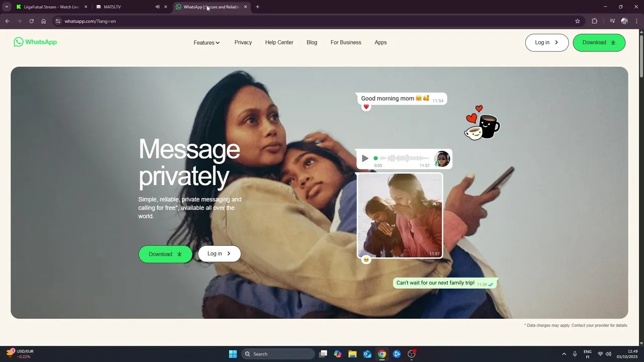Open the taskbar app with red notification badge

412,354
